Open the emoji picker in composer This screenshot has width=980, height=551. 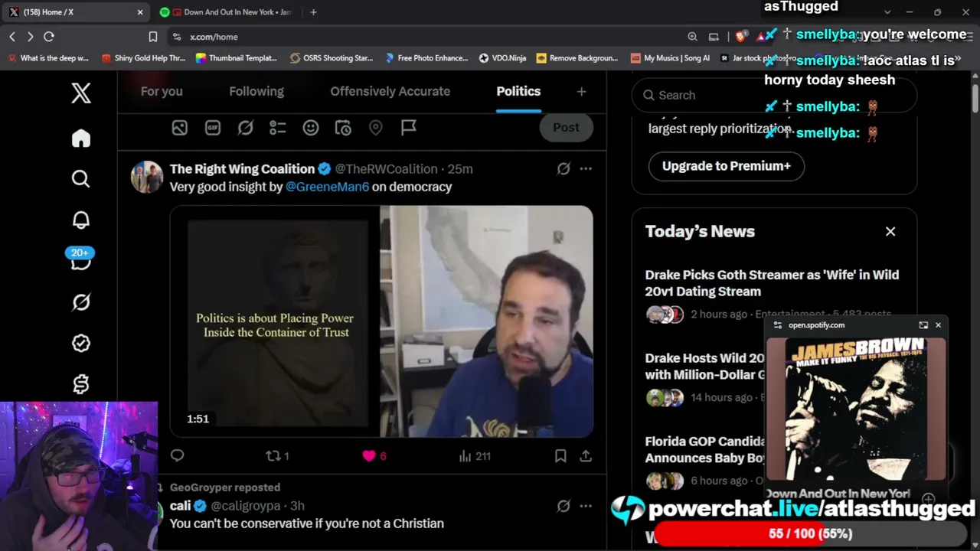(x=310, y=128)
